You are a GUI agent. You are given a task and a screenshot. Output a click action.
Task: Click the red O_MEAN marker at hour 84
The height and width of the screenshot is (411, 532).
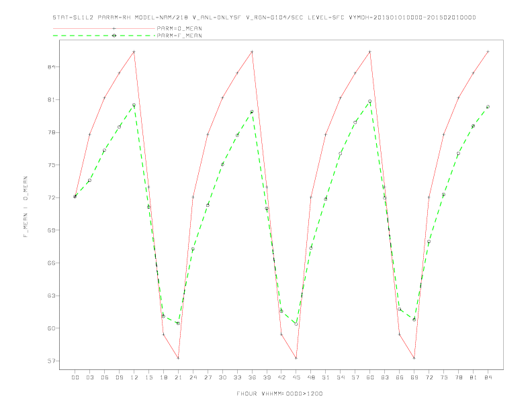click(x=488, y=52)
